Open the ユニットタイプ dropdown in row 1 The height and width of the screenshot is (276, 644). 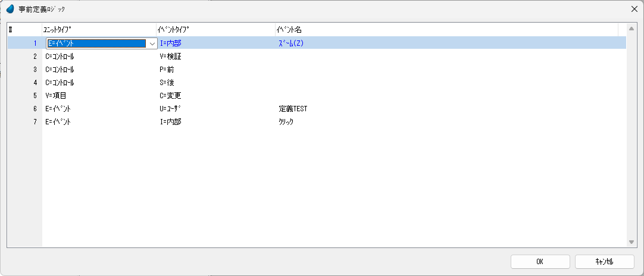[152, 43]
